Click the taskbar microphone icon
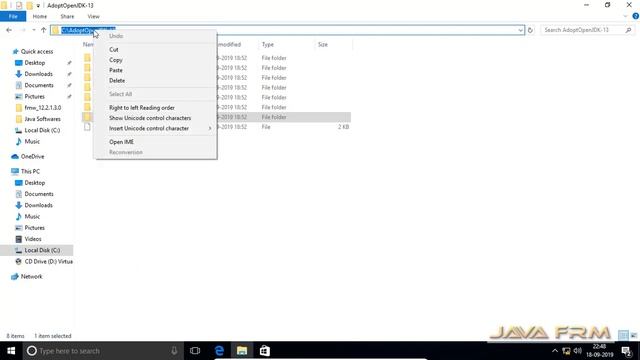Screen dimensions: 640x360 (x=174, y=351)
